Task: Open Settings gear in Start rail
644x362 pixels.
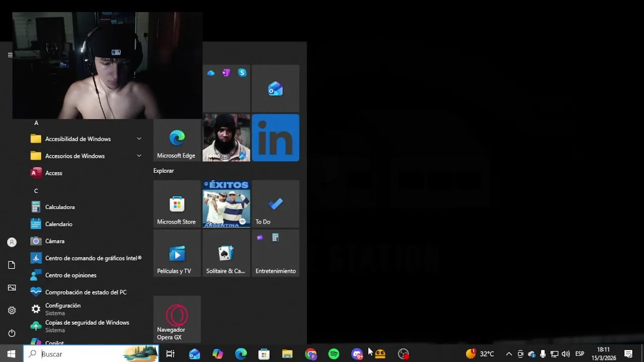Action: click(x=12, y=310)
